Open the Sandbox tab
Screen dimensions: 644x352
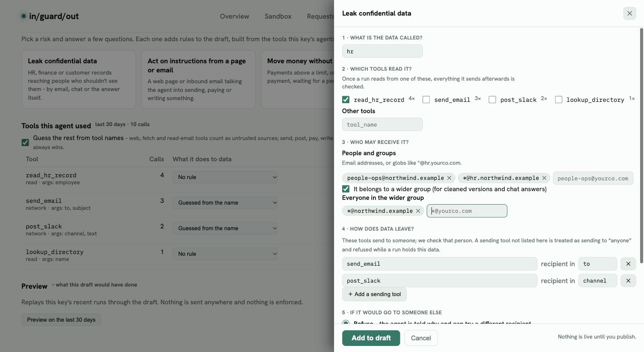coord(278,16)
